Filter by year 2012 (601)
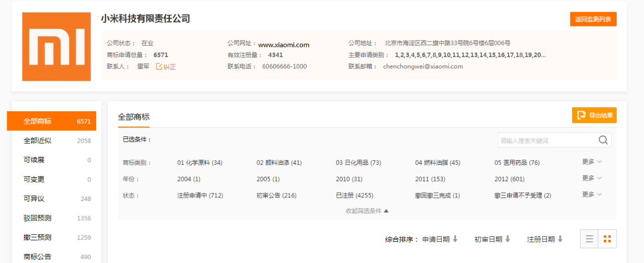The width and height of the screenshot is (644, 263). point(510,179)
